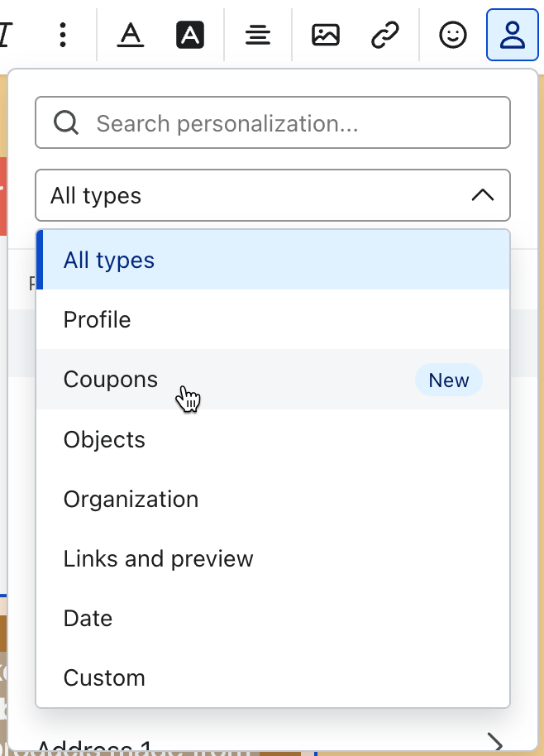
Task: Toggle the personalization person icon
Action: [513, 35]
